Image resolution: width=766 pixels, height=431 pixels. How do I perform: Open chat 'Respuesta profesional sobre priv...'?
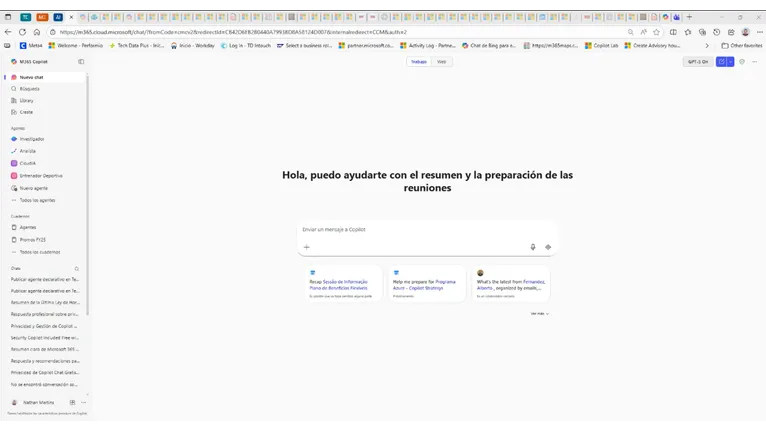[x=45, y=314]
